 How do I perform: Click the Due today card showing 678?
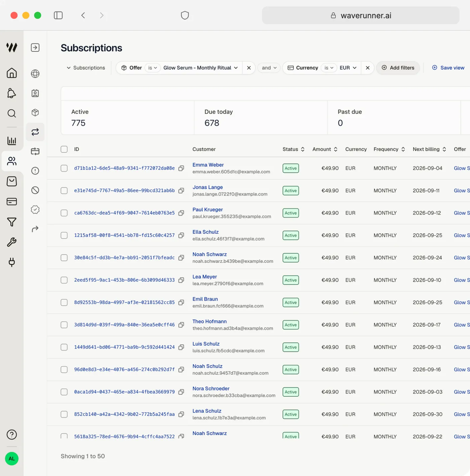point(261,118)
